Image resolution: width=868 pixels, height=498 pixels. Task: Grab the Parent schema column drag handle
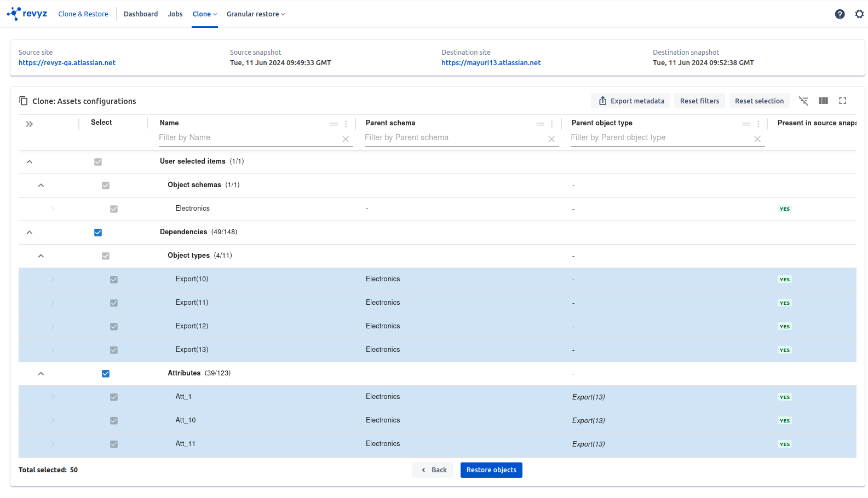[x=541, y=124]
